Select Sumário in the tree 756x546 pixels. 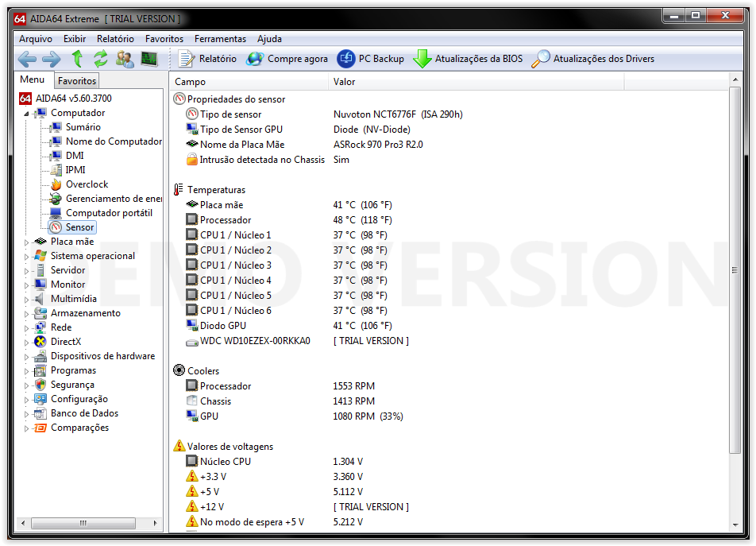(83, 127)
